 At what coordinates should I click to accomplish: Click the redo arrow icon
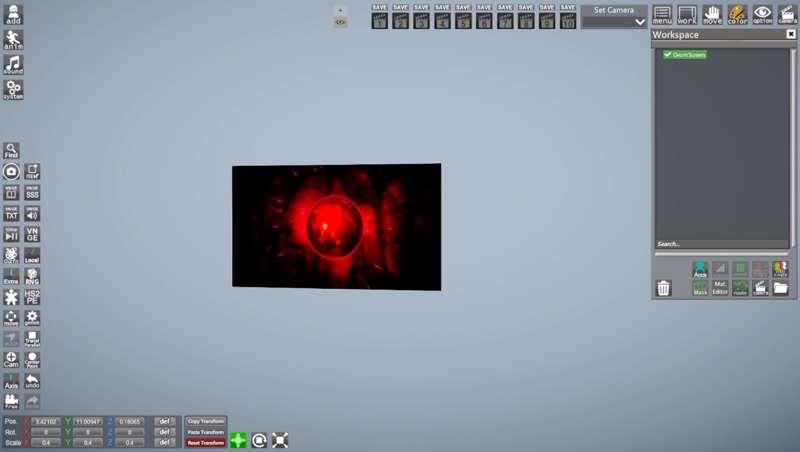(32, 401)
